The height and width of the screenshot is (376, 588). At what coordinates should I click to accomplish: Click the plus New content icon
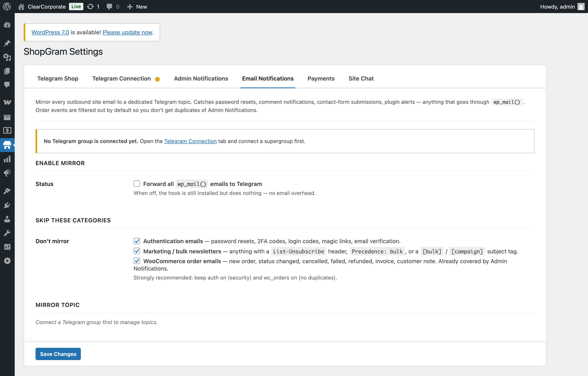point(130,7)
